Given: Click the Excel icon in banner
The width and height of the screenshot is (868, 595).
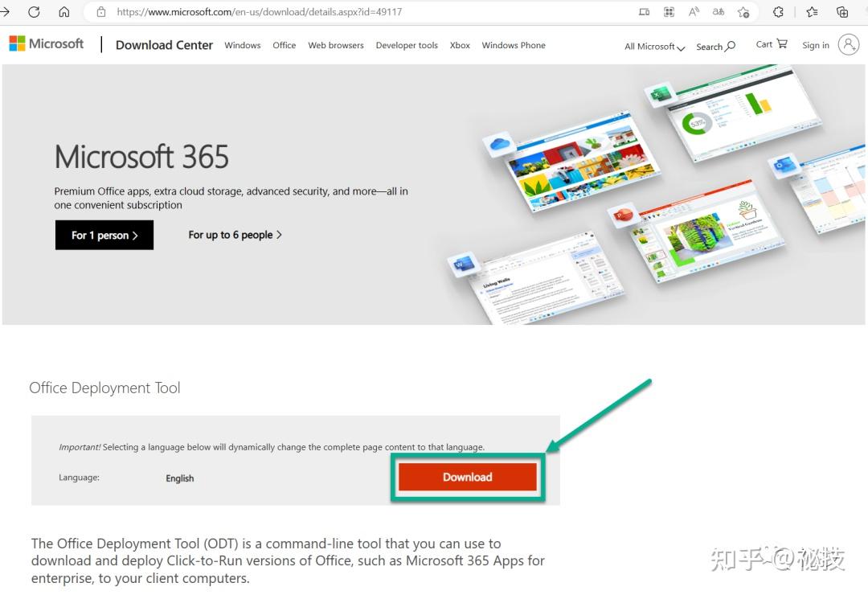Looking at the screenshot, I should tap(659, 95).
